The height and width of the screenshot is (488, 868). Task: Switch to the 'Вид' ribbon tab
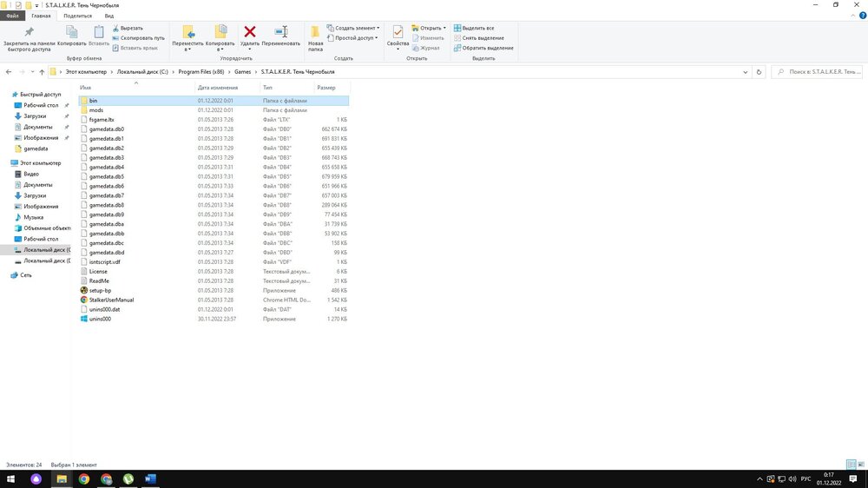108,16
